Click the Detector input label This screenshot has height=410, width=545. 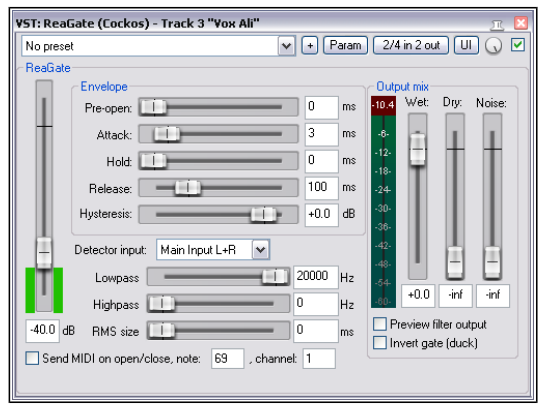(110, 250)
